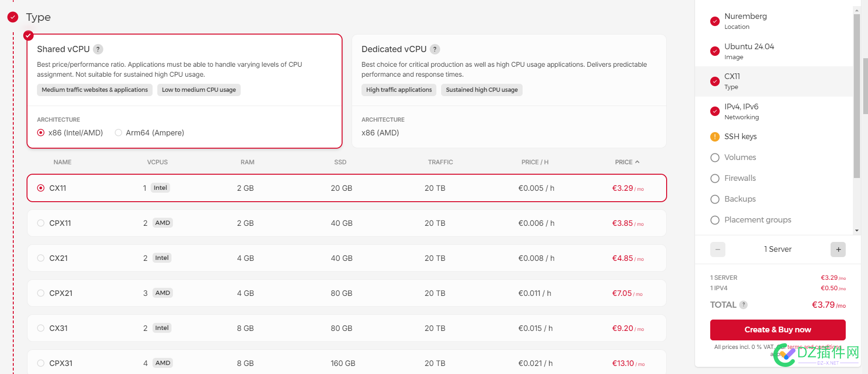868x374 pixels.
Task: Sort table by SSD column header
Action: click(x=340, y=162)
